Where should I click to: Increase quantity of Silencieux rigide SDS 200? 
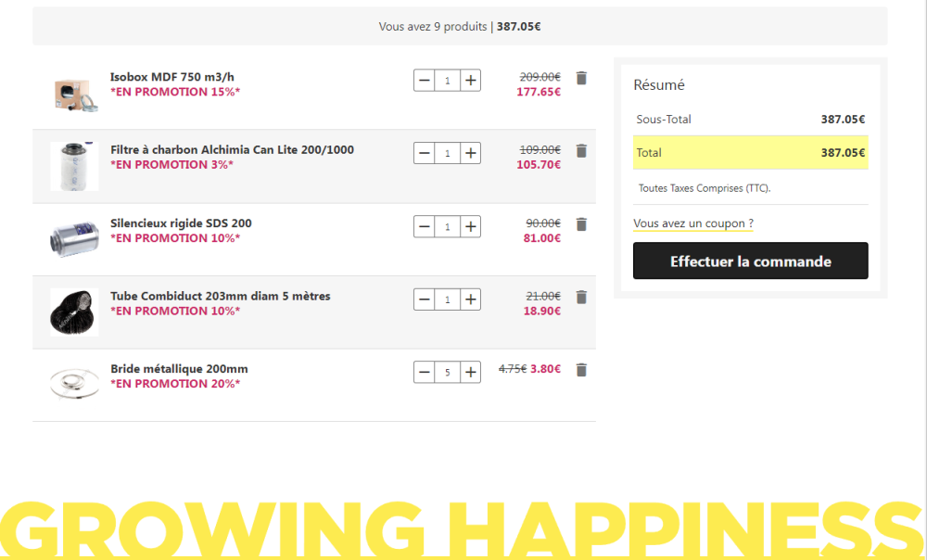pos(471,226)
